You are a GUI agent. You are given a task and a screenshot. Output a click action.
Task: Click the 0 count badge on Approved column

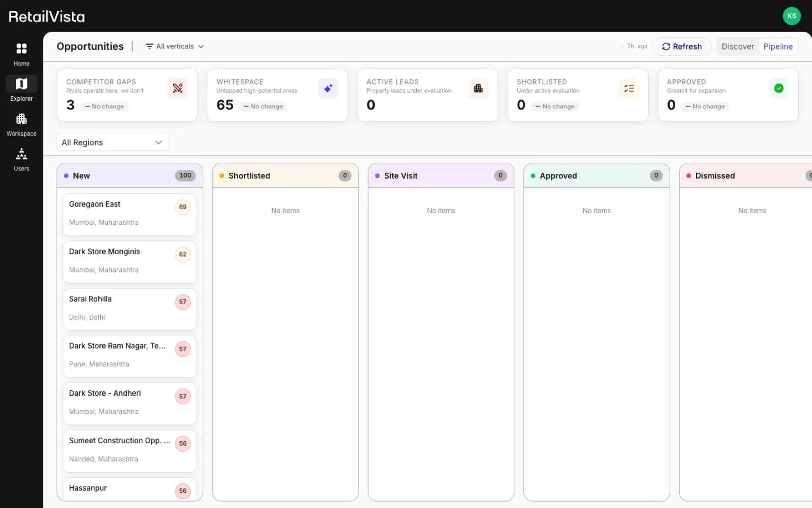coord(656,175)
